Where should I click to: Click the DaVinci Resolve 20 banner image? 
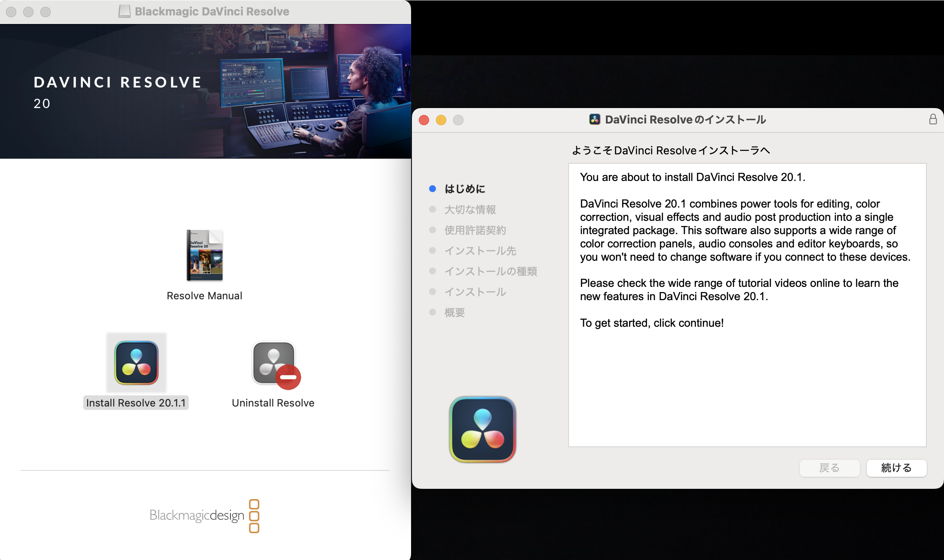[x=205, y=91]
